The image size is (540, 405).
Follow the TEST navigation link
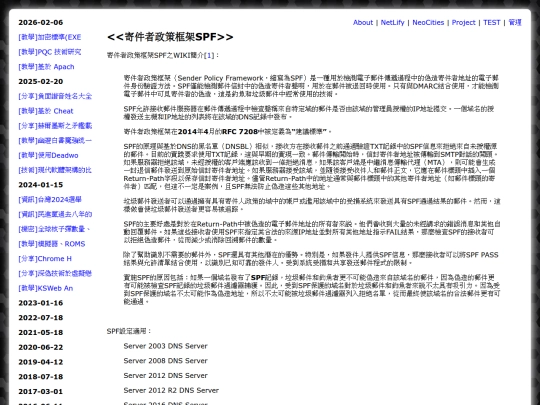coord(492,22)
